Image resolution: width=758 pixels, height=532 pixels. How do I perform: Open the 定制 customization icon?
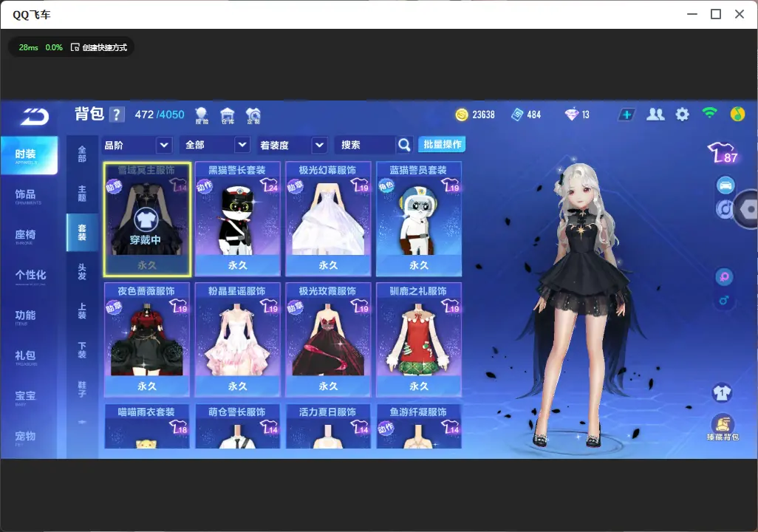pos(253,115)
